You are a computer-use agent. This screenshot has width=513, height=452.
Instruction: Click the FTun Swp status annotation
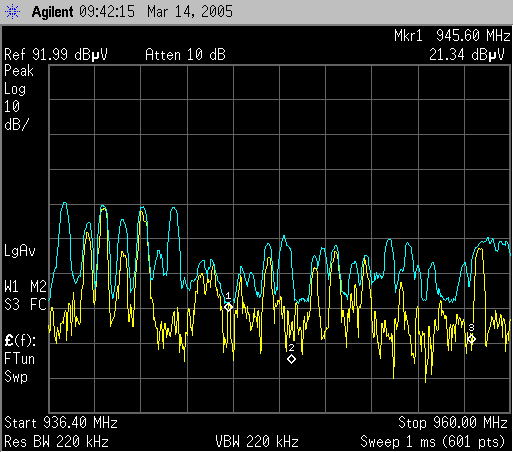(19, 368)
